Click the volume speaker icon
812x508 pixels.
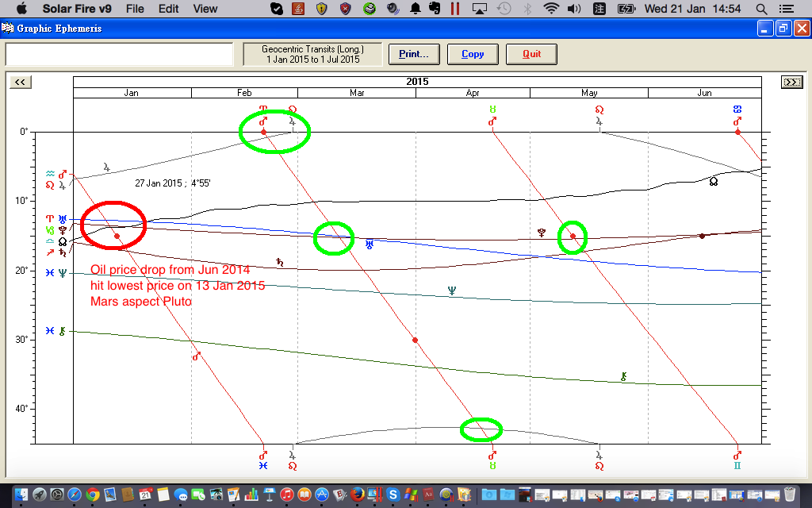click(574, 8)
